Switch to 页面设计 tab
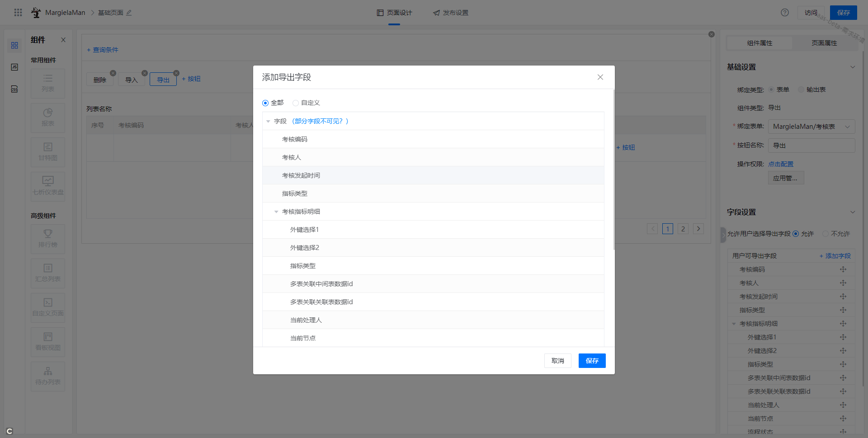 click(x=394, y=13)
